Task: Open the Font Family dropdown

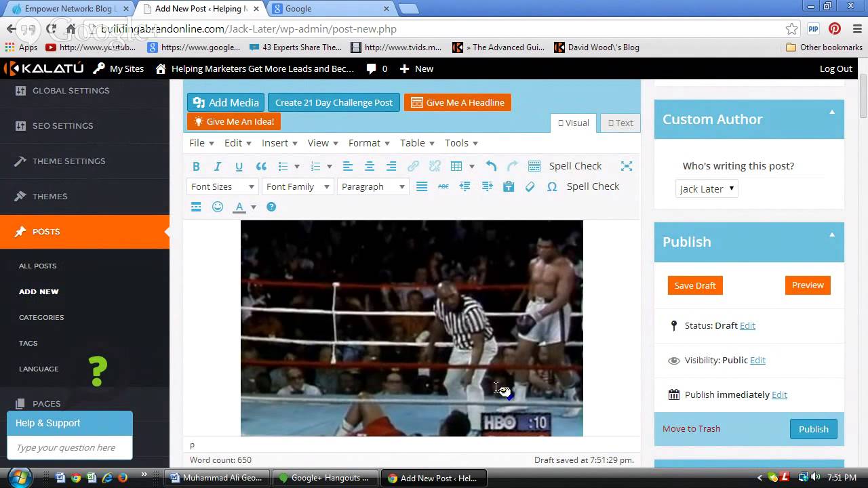Action: (298, 186)
